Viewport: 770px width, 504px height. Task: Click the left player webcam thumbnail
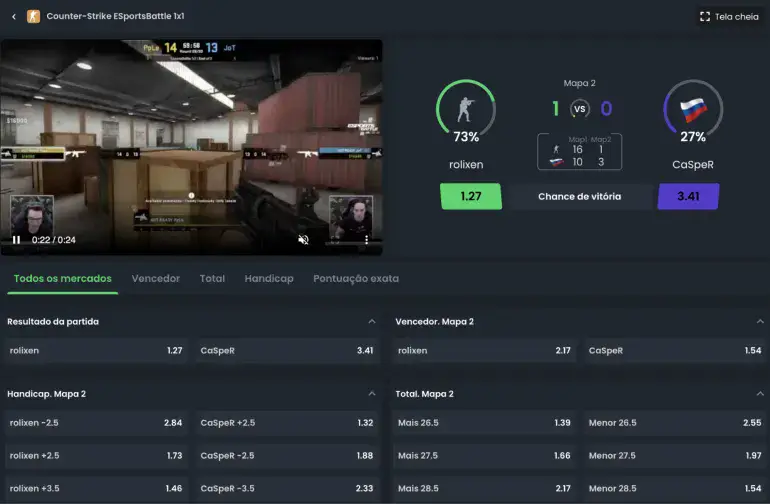pos(32,215)
